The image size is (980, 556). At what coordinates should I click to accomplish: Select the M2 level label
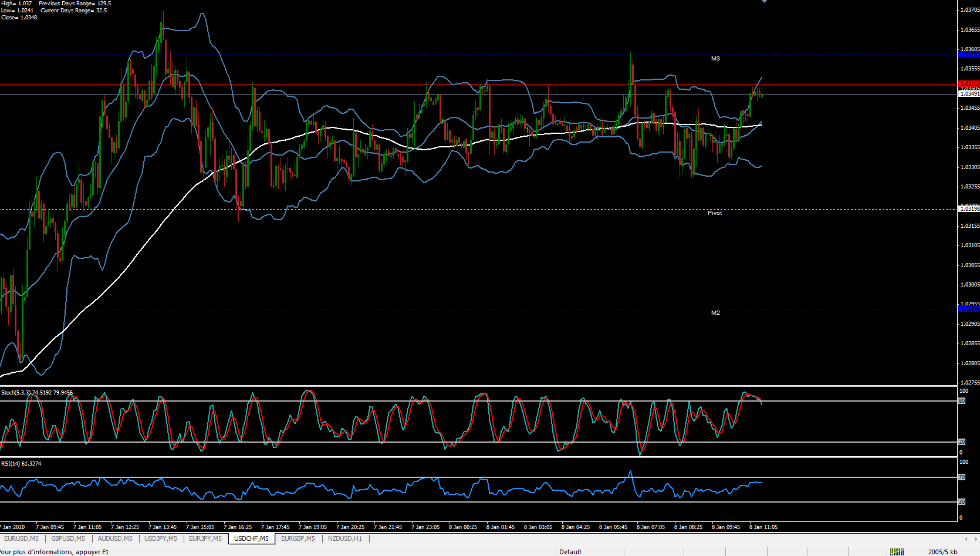point(715,313)
